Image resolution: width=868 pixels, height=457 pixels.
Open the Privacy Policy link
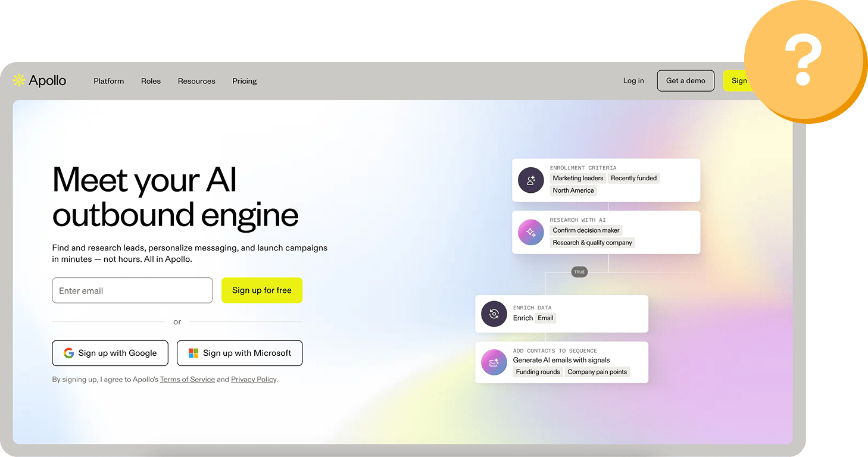[254, 380]
